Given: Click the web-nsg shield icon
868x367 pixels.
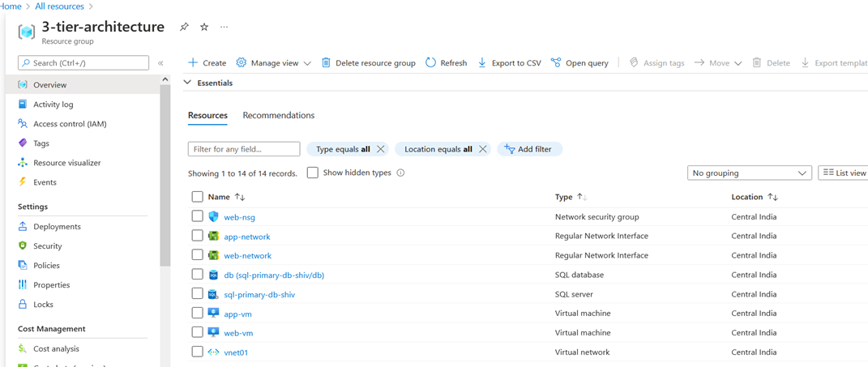Looking at the screenshot, I should click(x=214, y=216).
